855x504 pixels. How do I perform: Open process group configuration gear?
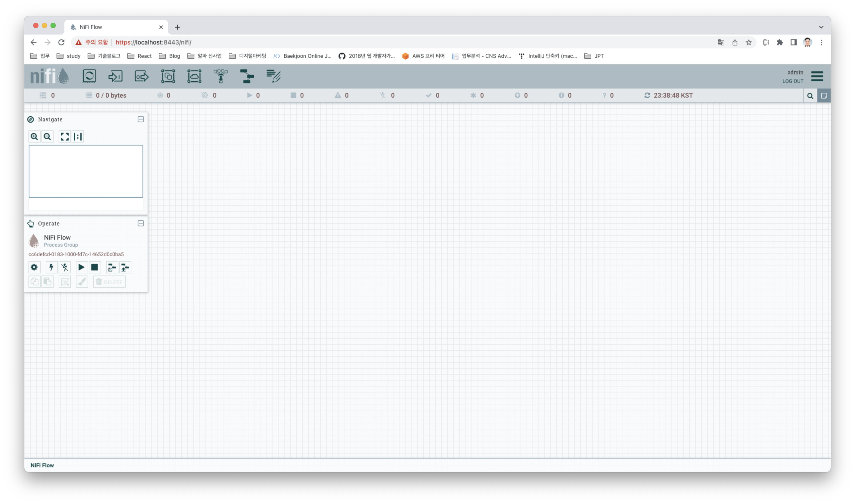pos(34,268)
